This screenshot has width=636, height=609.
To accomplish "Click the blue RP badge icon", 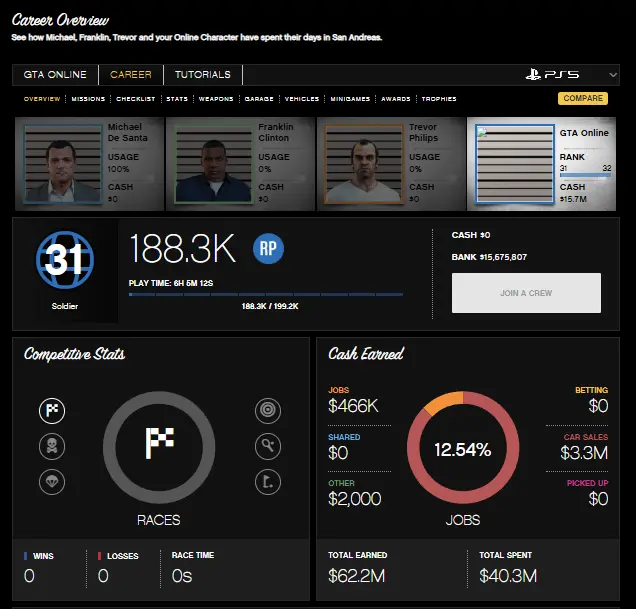I will pyautogui.click(x=268, y=249).
